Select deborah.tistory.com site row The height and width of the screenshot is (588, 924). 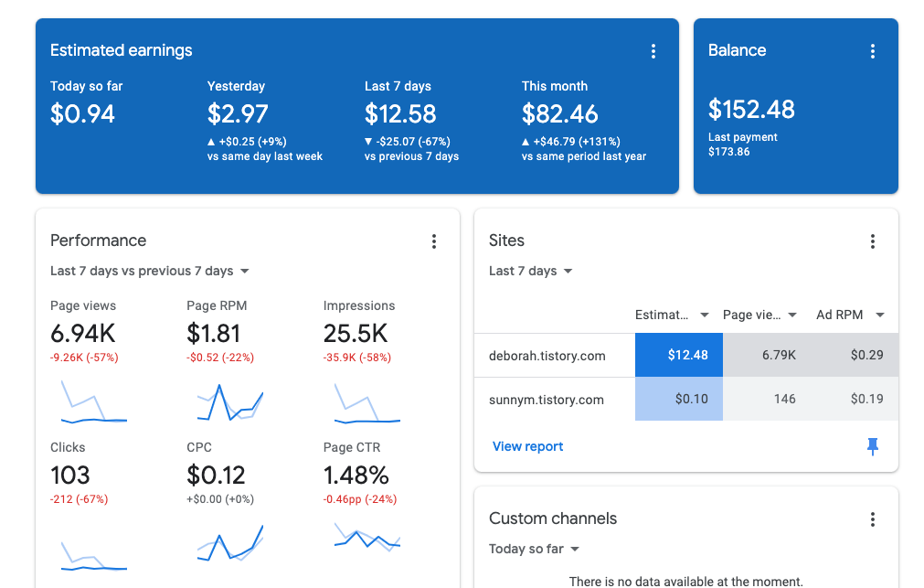(686, 355)
